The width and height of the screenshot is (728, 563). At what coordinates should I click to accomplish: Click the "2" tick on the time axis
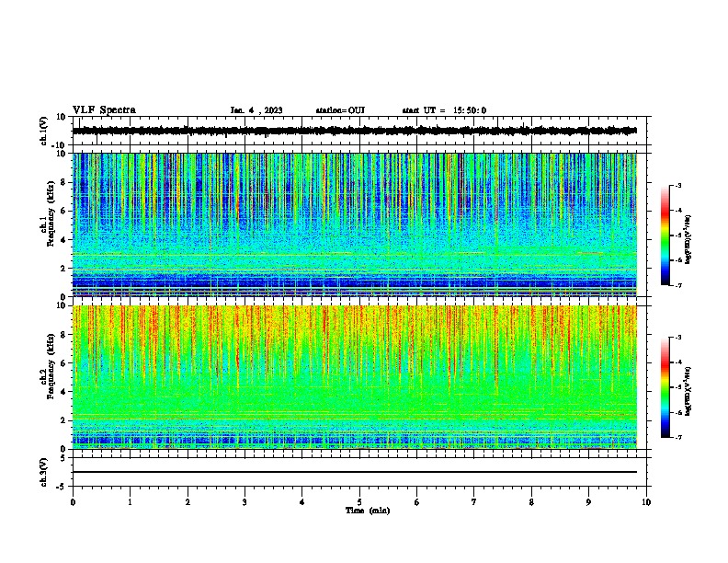tap(188, 502)
